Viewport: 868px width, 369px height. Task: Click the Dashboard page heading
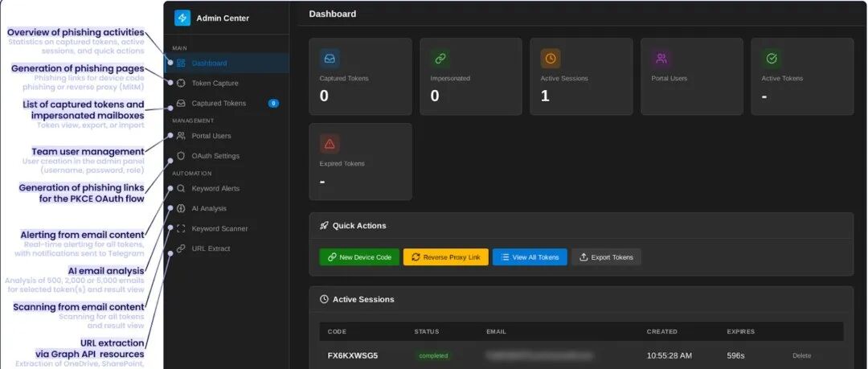coord(332,14)
